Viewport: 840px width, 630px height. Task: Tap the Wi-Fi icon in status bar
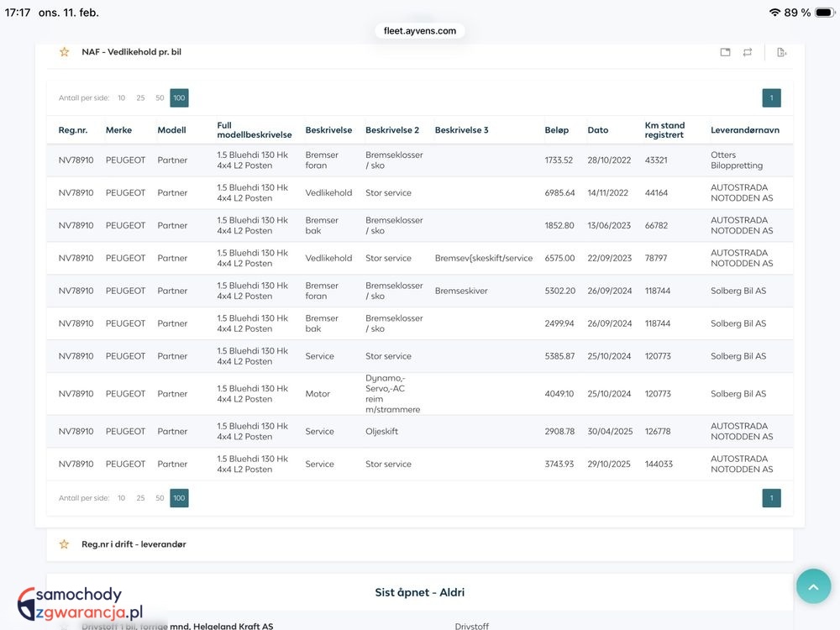click(774, 13)
